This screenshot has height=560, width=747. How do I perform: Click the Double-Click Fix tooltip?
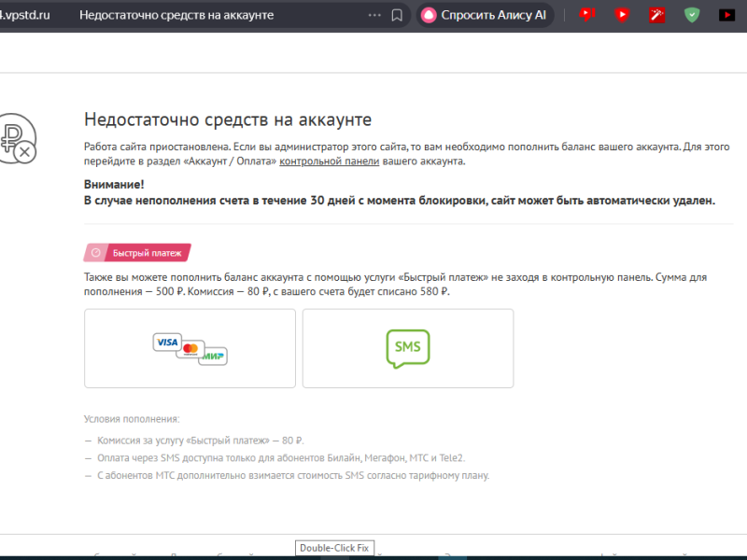click(335, 548)
